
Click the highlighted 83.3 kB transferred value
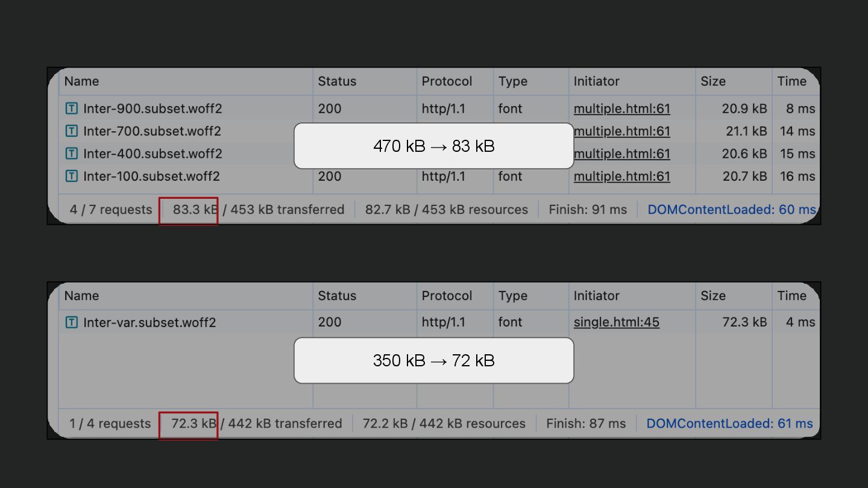(194, 210)
